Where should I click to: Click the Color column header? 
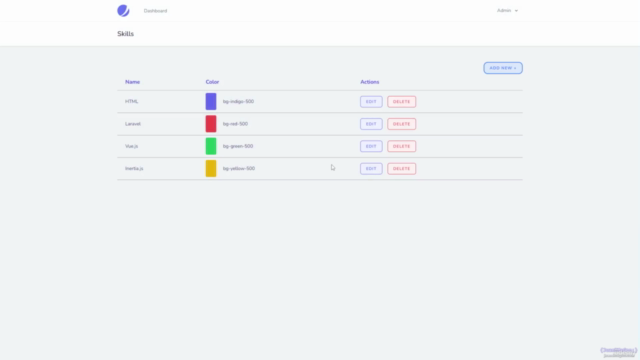tap(212, 82)
